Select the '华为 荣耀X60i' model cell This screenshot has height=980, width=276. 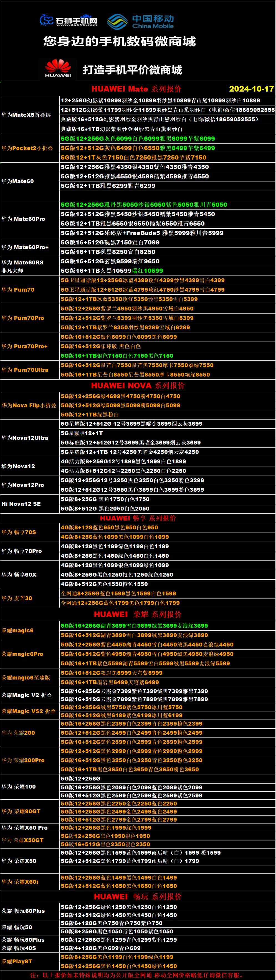pos(30,882)
